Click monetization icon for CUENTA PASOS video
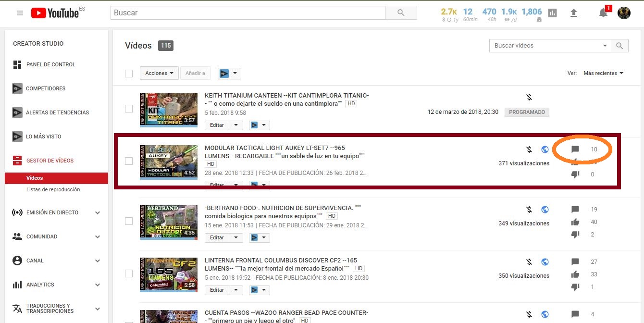The image size is (644, 323). 529,314
